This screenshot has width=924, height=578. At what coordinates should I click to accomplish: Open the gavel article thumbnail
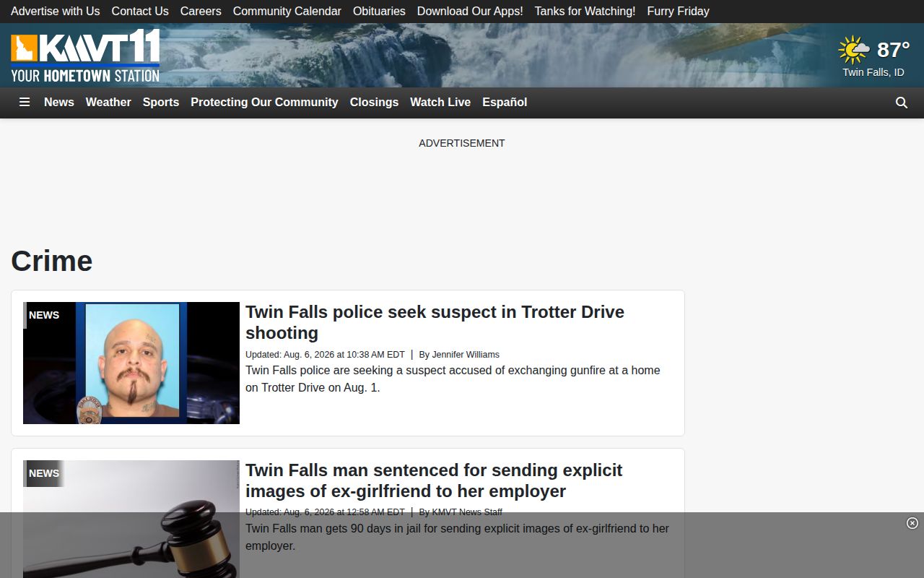click(x=131, y=519)
